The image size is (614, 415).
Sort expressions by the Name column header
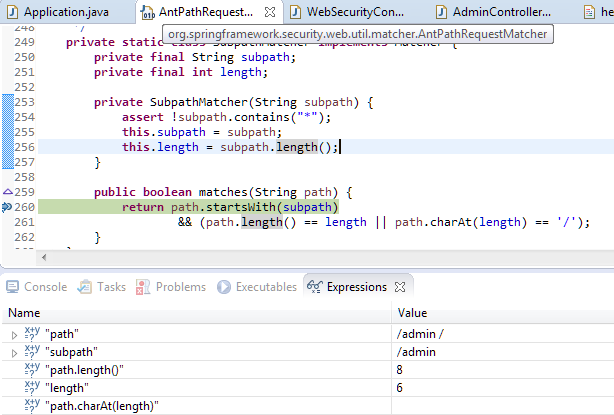pos(25,313)
